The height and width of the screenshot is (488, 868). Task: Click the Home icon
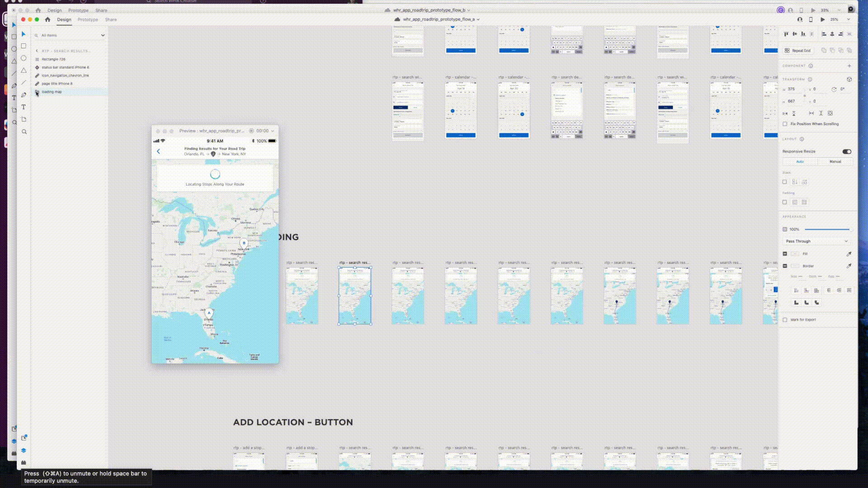tap(47, 19)
